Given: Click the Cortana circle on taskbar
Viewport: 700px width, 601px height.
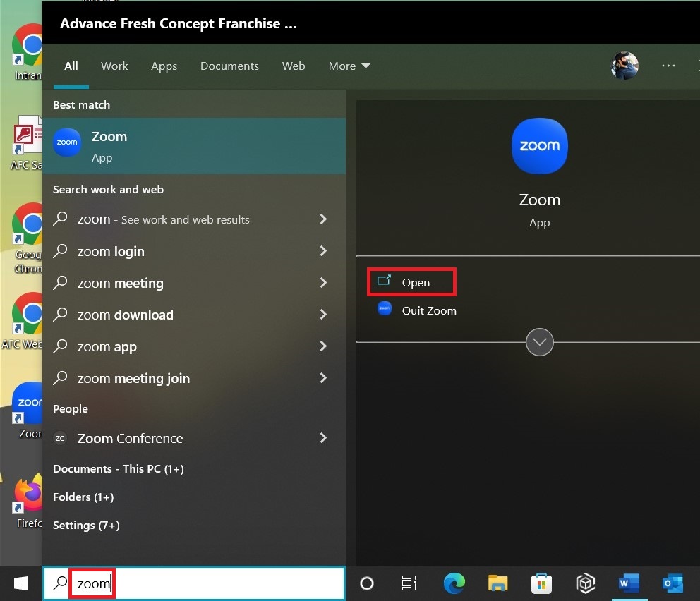Looking at the screenshot, I should tap(366, 583).
